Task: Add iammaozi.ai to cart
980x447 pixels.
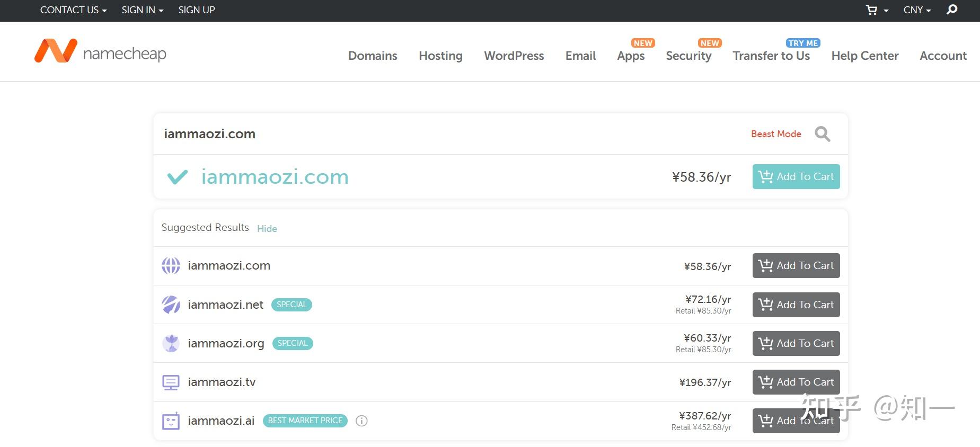Action: 796,421
